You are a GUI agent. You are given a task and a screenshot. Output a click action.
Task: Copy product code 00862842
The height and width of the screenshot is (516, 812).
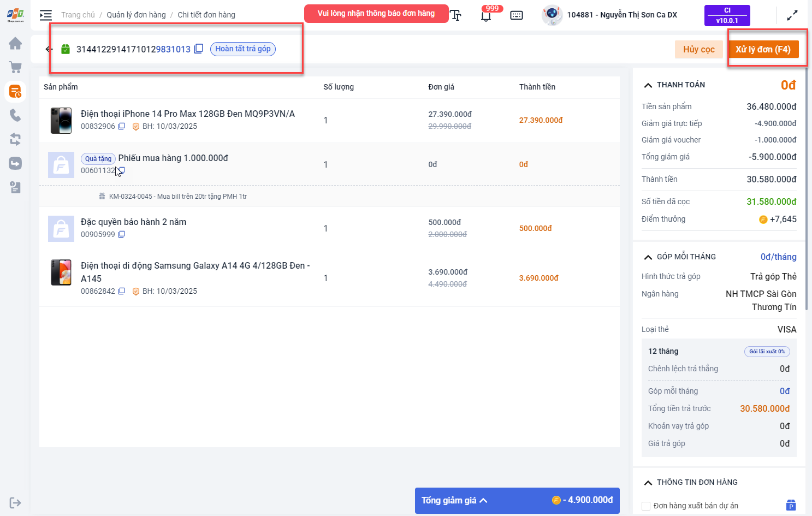[x=121, y=291]
